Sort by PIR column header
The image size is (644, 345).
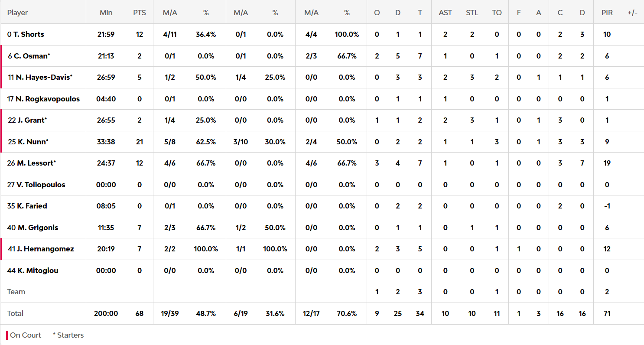(607, 13)
